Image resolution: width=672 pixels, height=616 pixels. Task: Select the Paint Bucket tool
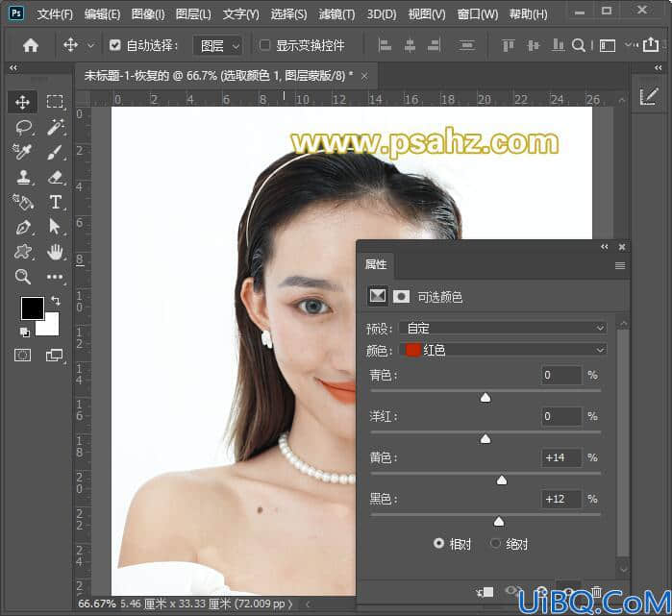tap(23, 202)
